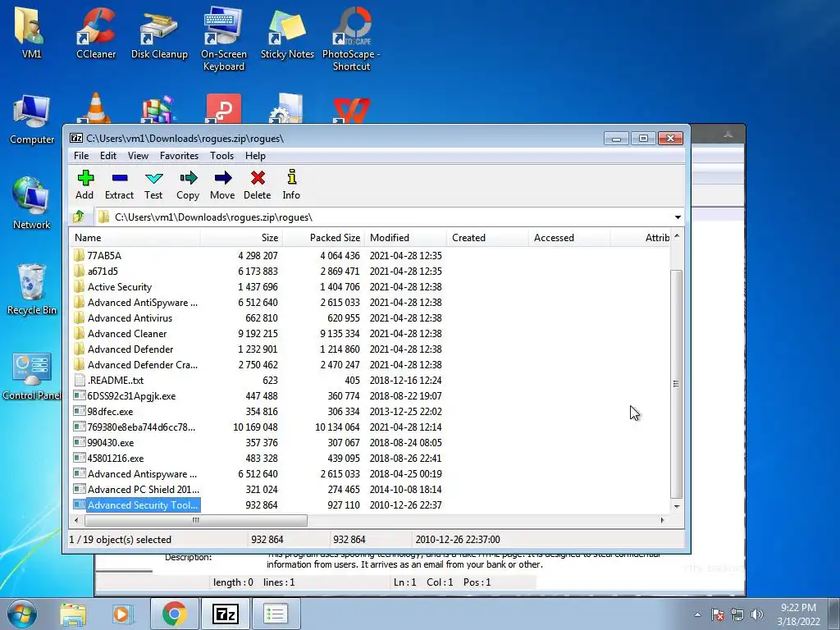The height and width of the screenshot is (630, 840).
Task: Expand the address path dropdown
Action: click(x=678, y=217)
